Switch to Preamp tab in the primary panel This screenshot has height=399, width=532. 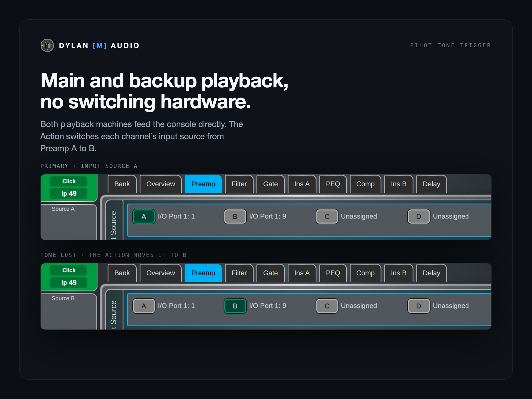click(x=203, y=184)
